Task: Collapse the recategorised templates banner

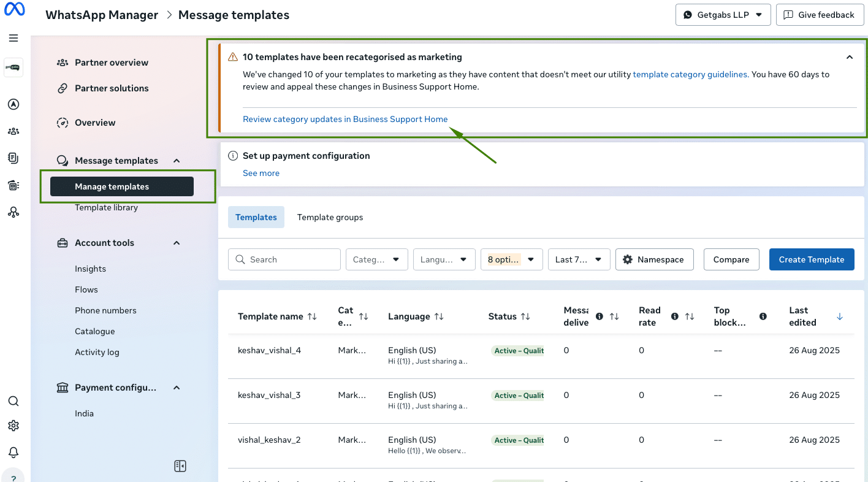Action: [850, 57]
